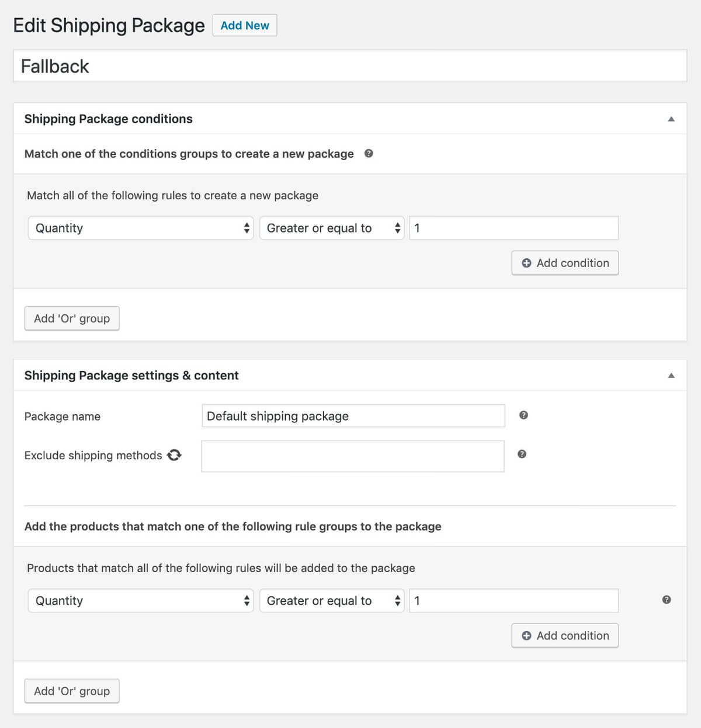Select the Fallback title field
701x728 pixels.
(x=350, y=66)
